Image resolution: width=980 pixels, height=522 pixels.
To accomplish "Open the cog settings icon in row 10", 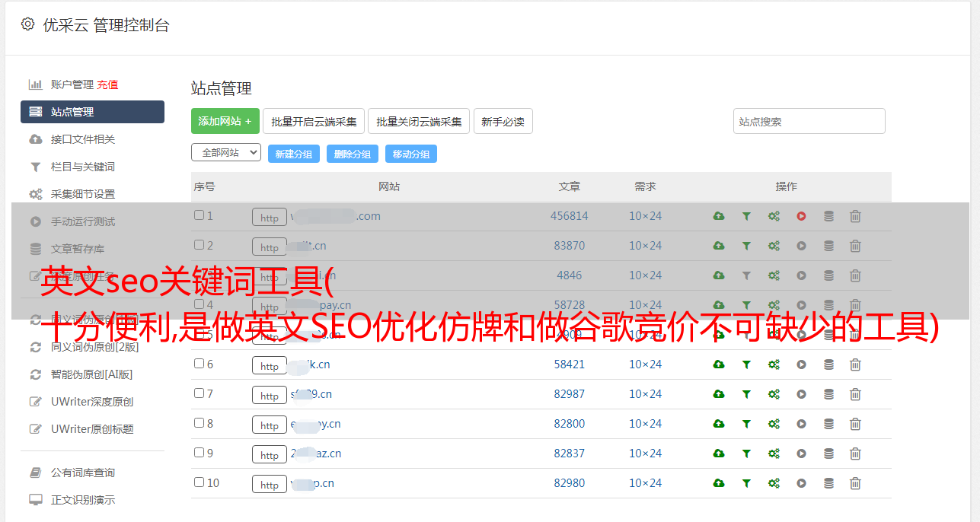I will [x=774, y=483].
